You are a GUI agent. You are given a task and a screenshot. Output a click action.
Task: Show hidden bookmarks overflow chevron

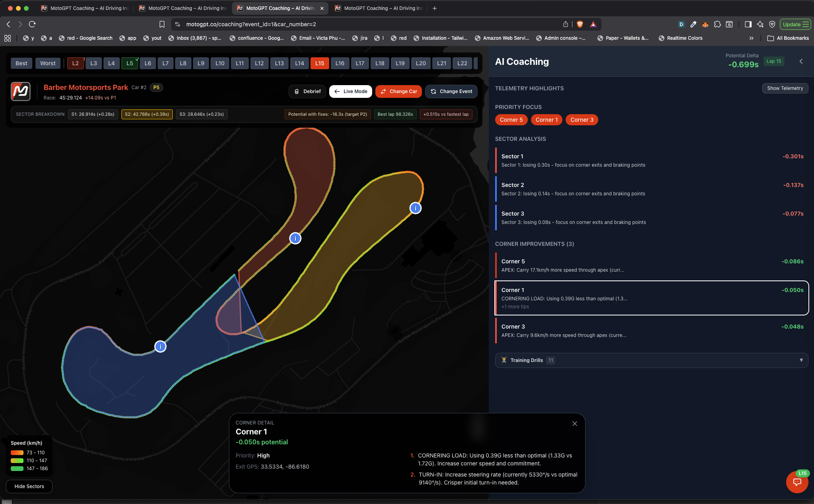pos(751,38)
